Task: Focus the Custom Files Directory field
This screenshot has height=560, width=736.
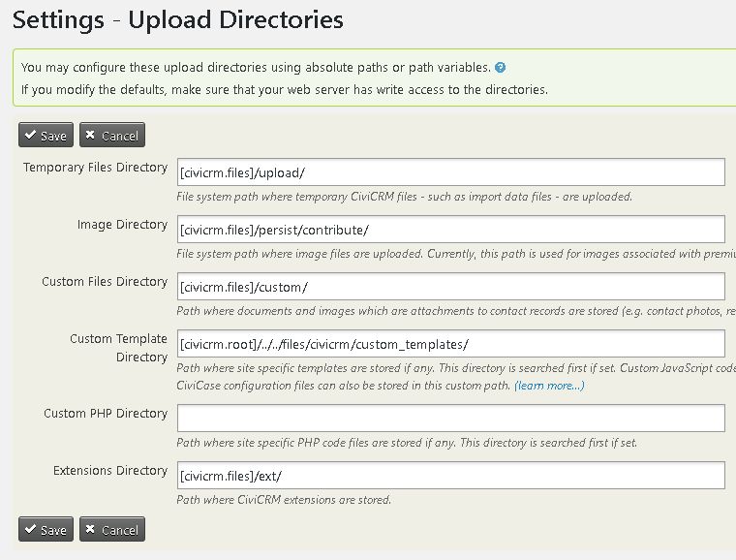Action: coord(451,287)
